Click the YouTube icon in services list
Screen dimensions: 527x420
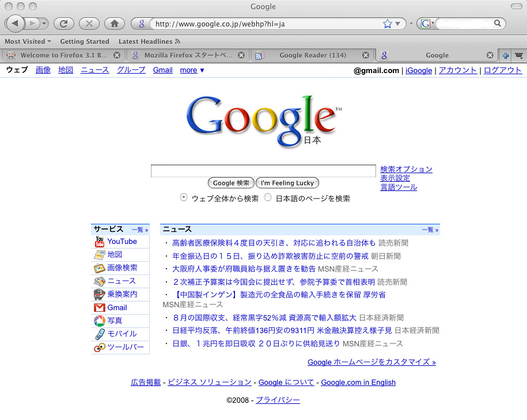100,242
